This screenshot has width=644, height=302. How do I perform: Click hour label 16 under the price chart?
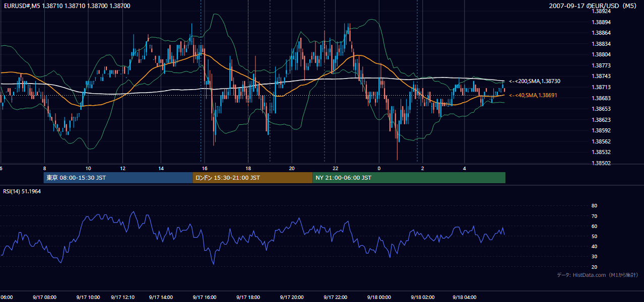pos(205,168)
